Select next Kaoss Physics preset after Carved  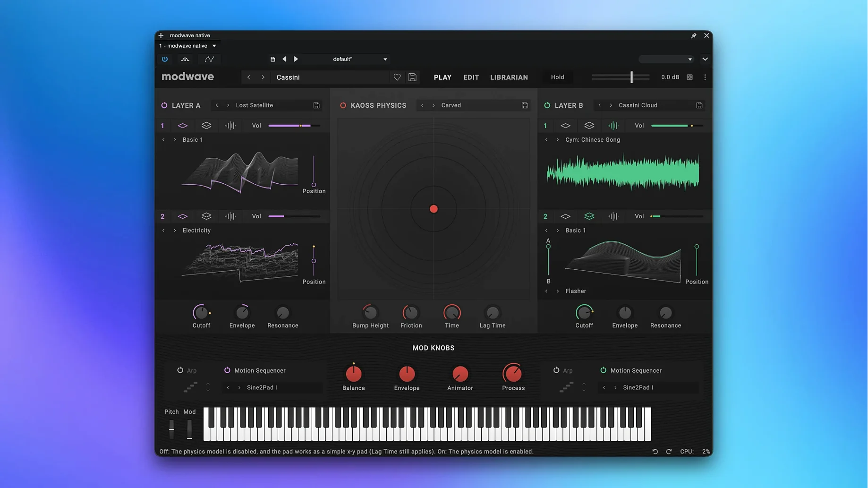[x=434, y=105]
